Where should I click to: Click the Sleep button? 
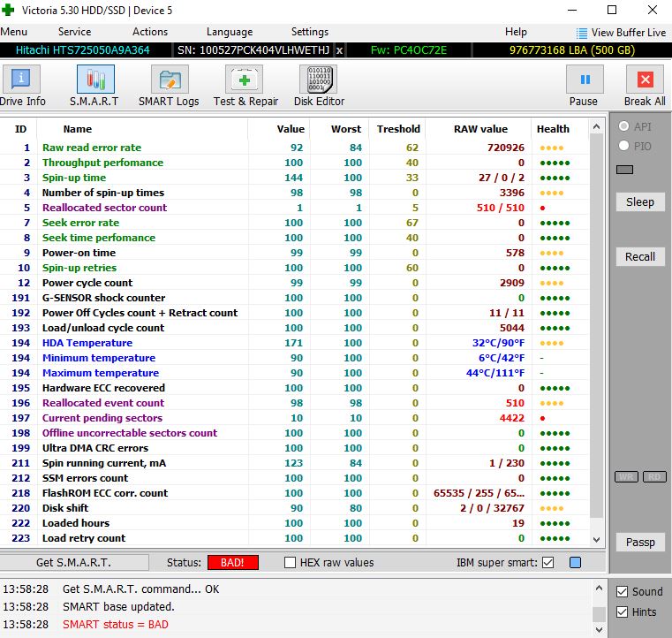point(640,202)
